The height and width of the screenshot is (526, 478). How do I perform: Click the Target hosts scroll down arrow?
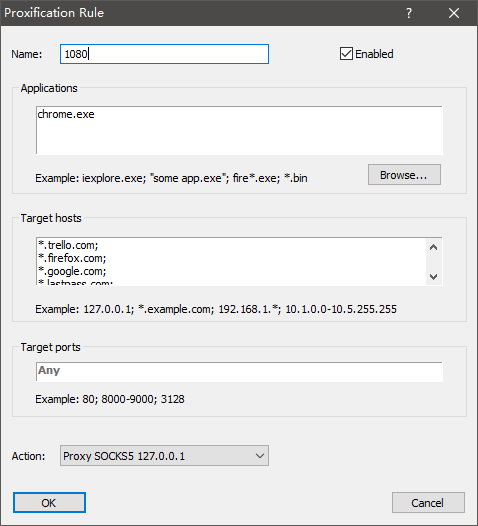433,277
